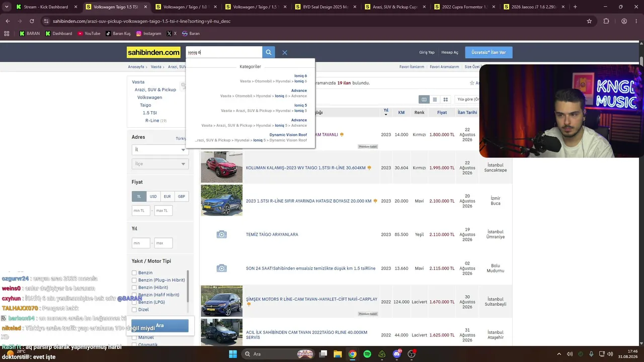Click the sahibinden.com logo
The width and height of the screenshot is (644, 362).
click(x=153, y=52)
